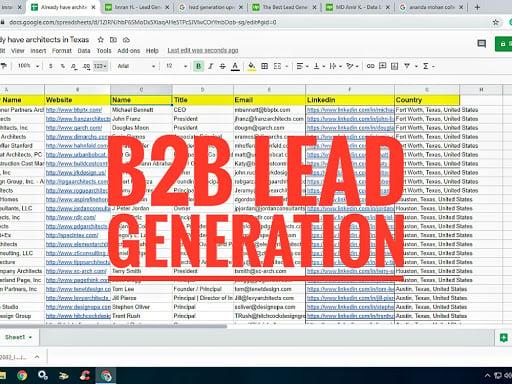Open the Last edit was seconds ago link
The height and width of the screenshot is (384, 512).
pyautogui.click(x=203, y=51)
